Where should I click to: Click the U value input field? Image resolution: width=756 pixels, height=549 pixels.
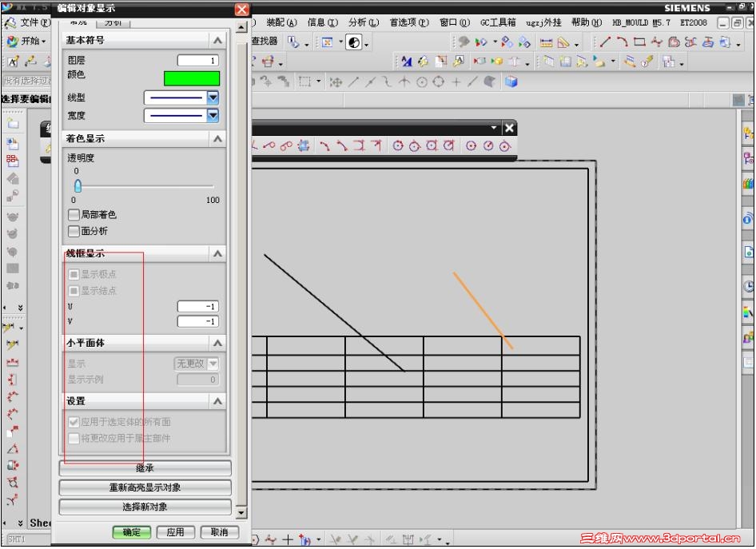[198, 307]
